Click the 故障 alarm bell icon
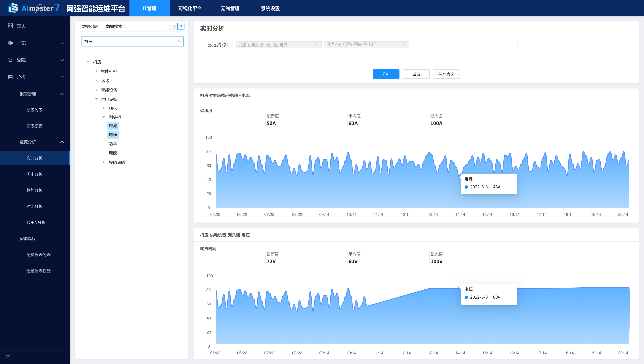 coord(10,60)
